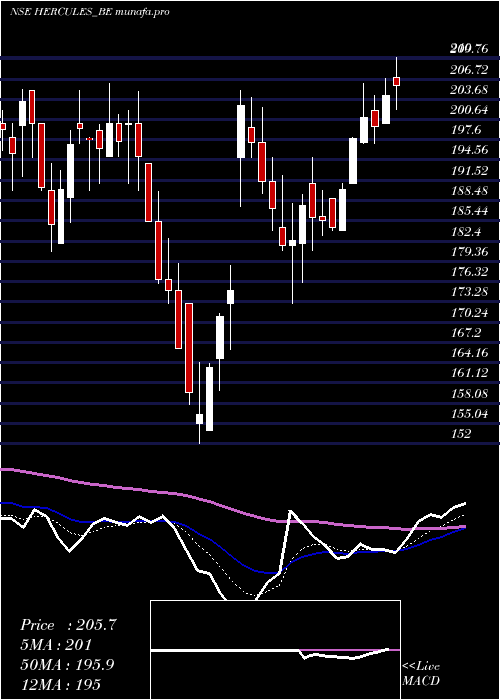Select the 200.64 price axis label

469,110
